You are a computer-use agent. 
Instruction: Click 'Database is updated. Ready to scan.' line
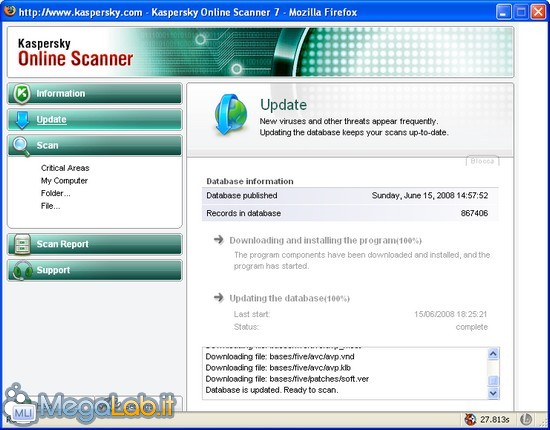point(272,390)
